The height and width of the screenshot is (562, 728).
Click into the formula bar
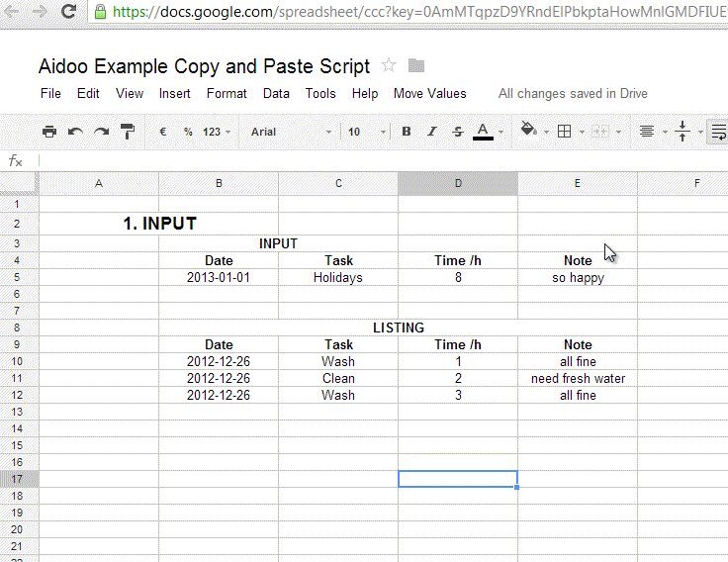point(384,160)
